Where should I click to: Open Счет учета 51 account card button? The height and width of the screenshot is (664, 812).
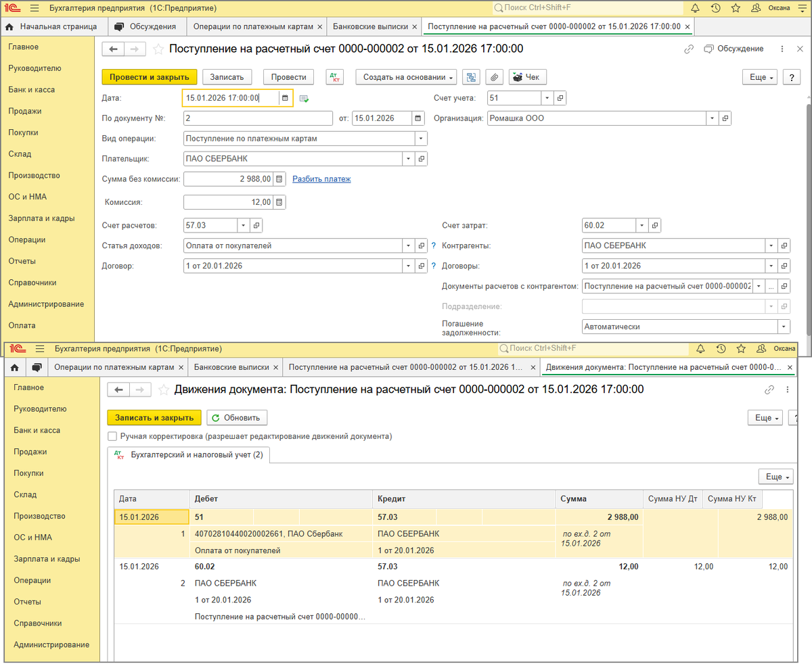[x=560, y=98]
